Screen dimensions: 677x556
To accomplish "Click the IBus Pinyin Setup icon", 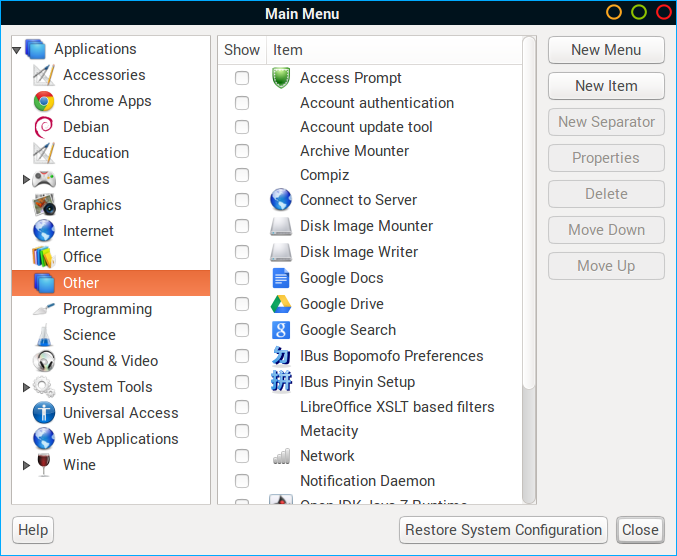I will coord(281,382).
